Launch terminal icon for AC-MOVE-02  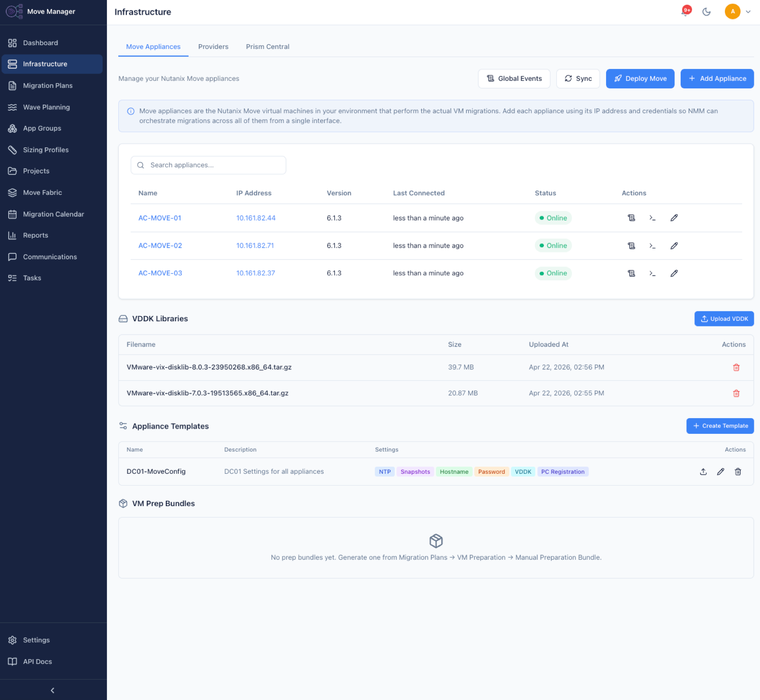click(653, 246)
